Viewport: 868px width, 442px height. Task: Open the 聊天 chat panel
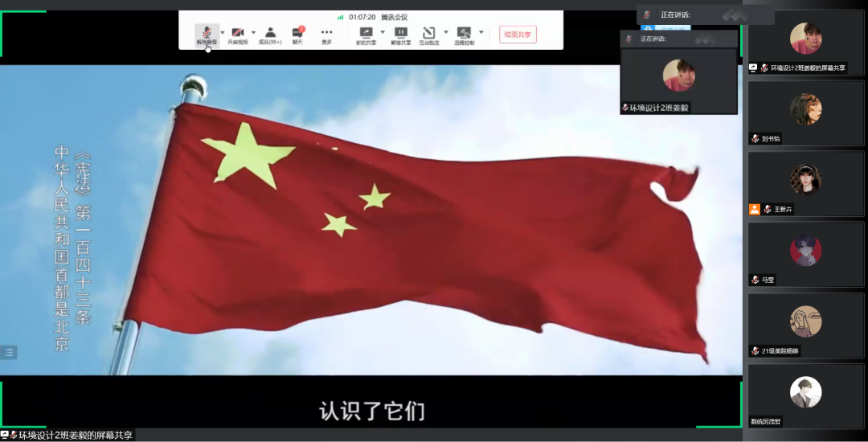pos(297,33)
